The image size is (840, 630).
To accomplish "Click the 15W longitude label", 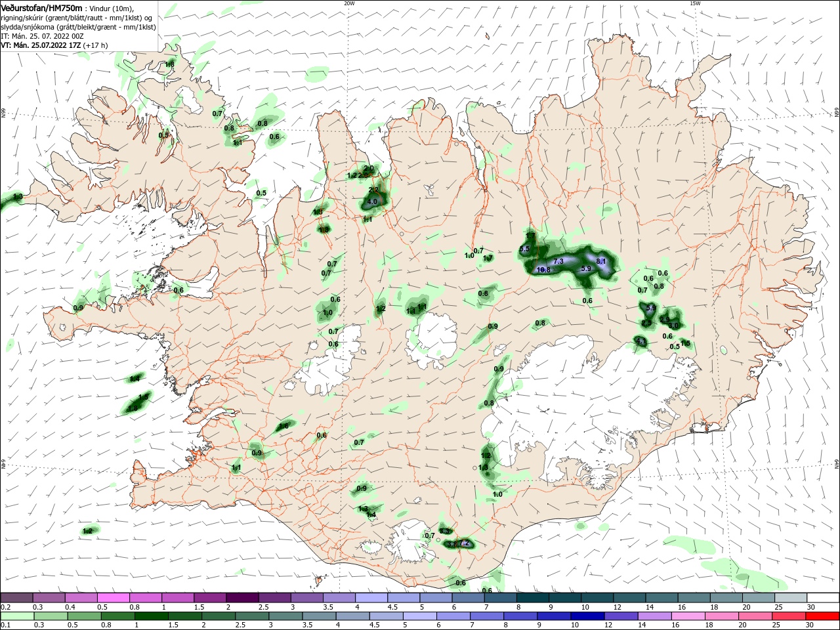I will tap(695, 3).
